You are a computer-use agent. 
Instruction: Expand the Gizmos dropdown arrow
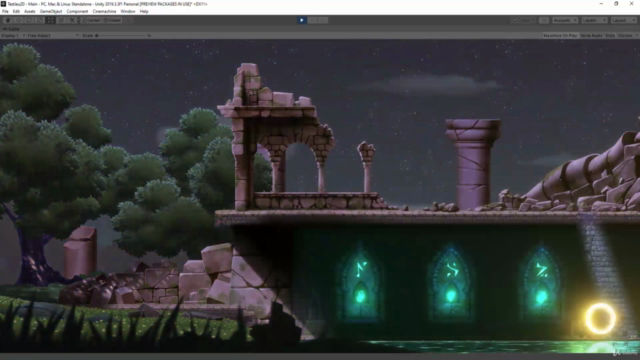pos(636,36)
